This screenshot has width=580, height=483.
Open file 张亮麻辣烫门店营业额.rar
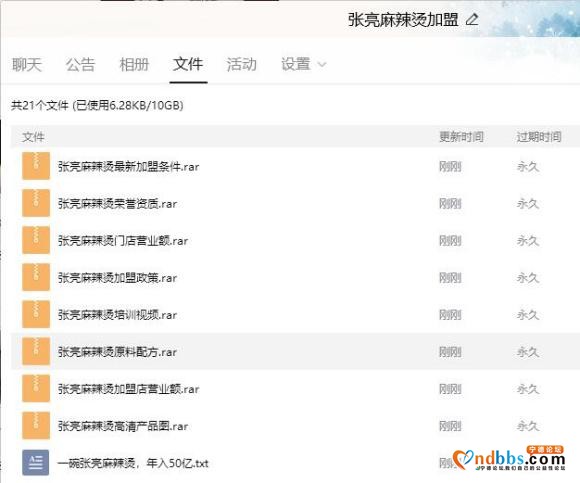point(123,241)
